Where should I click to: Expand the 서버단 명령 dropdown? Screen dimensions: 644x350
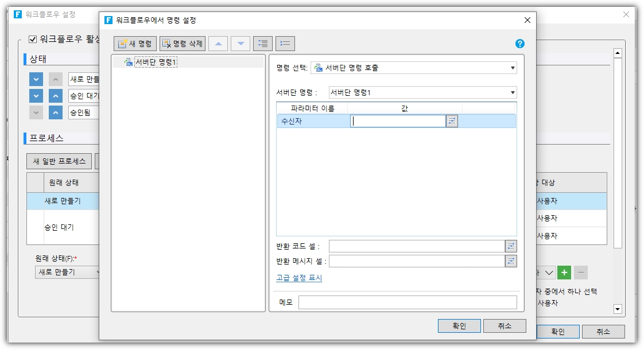422,92
